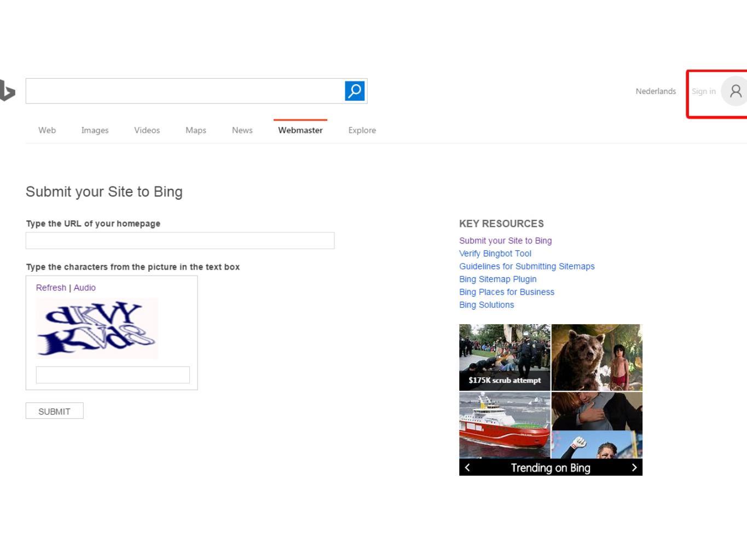Image resolution: width=747 pixels, height=560 pixels.
Task: Switch to the Images tab
Action: (95, 130)
